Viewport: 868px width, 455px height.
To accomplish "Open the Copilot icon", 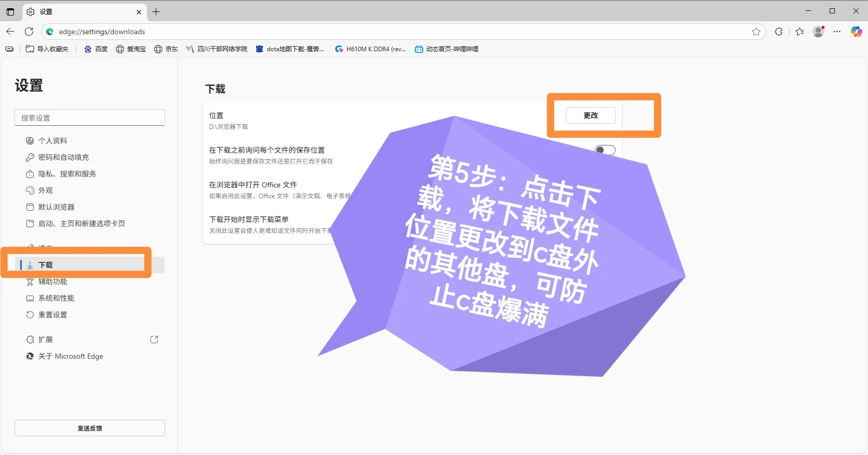I will tap(857, 32).
